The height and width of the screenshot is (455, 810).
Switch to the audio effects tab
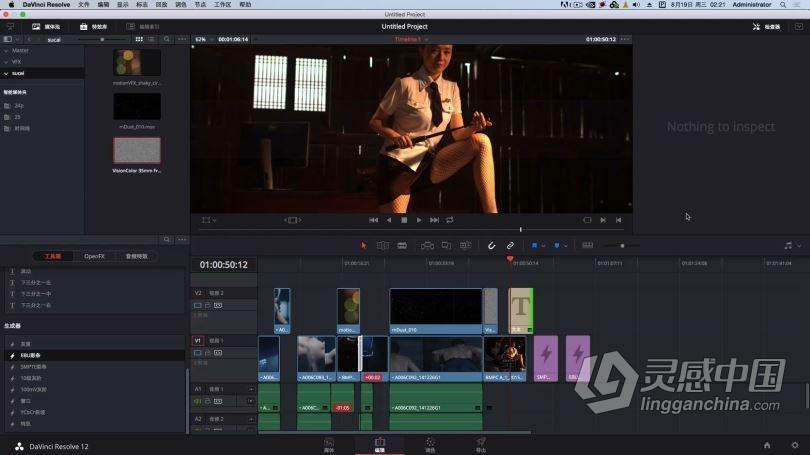(x=136, y=256)
